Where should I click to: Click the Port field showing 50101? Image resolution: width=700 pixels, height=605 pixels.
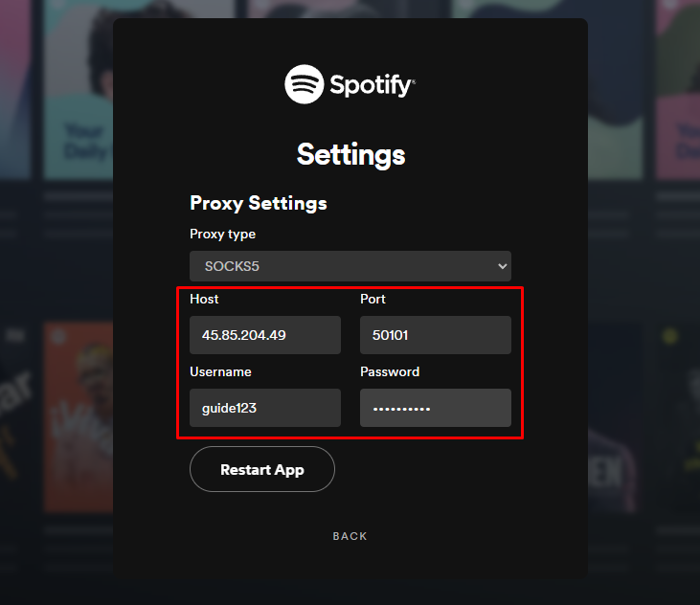[435, 335]
